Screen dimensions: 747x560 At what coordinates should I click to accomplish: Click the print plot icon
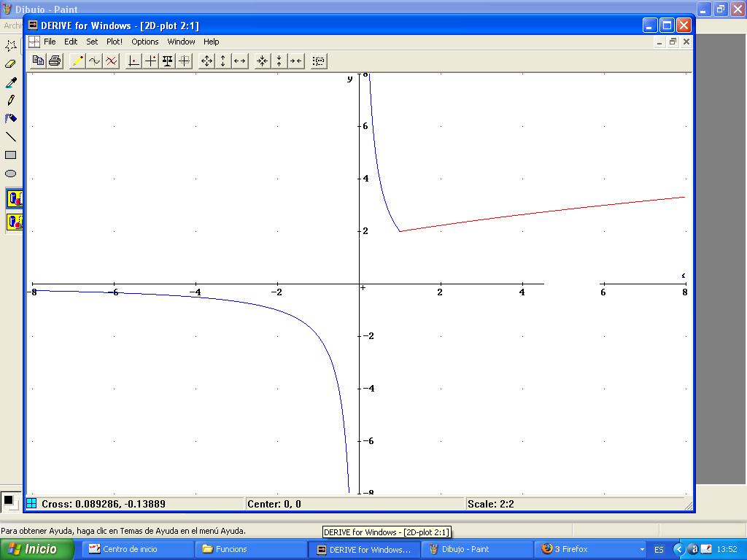tap(55, 61)
